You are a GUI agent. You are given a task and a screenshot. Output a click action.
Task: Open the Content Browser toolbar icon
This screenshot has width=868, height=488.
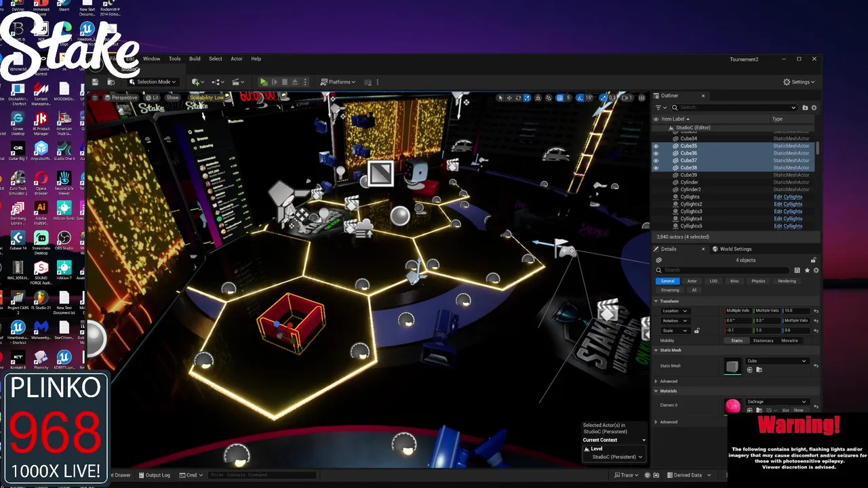(x=111, y=82)
